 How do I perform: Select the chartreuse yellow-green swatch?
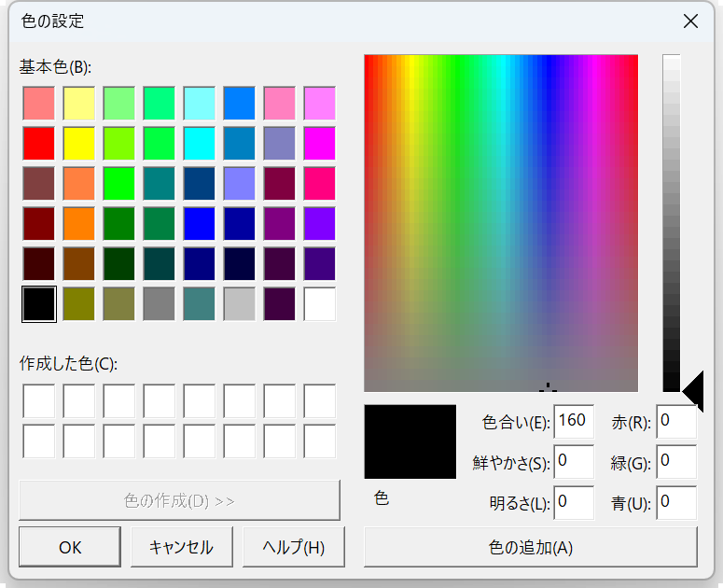click(119, 144)
